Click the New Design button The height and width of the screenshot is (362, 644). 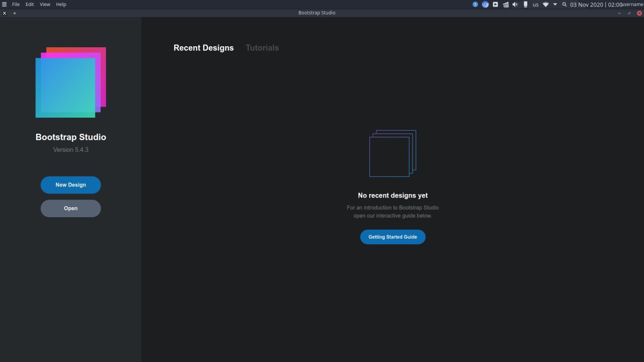pyautogui.click(x=70, y=185)
